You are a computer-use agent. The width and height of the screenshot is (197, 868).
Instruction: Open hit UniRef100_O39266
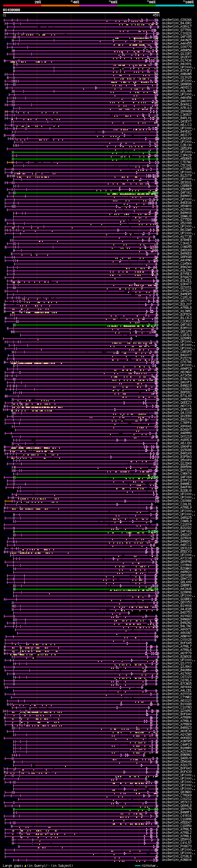coord(177,20)
